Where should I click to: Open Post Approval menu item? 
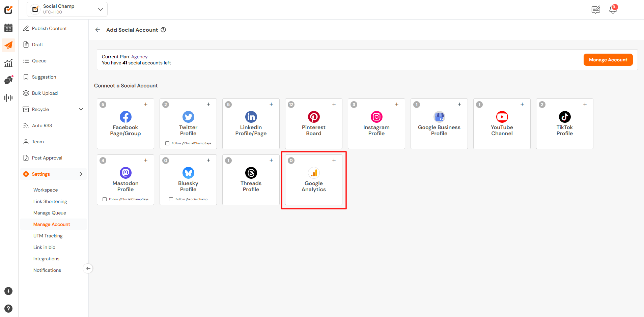pos(47,158)
